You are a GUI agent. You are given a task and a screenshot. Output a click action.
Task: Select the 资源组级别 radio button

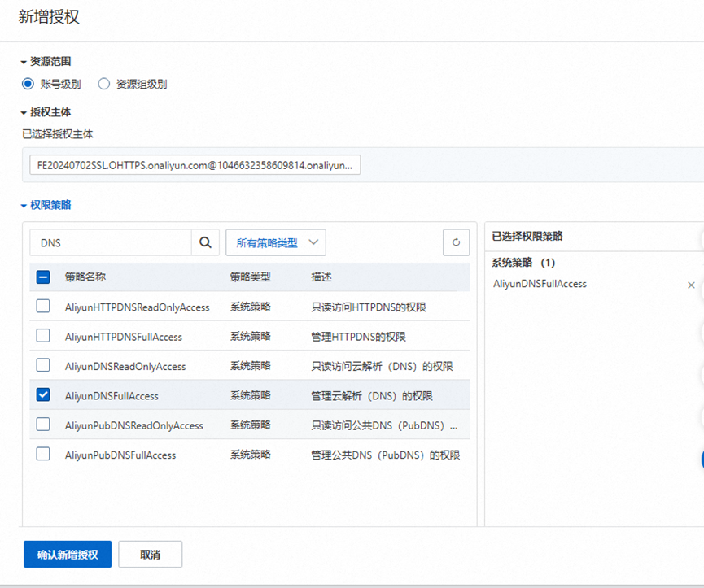[x=103, y=84]
